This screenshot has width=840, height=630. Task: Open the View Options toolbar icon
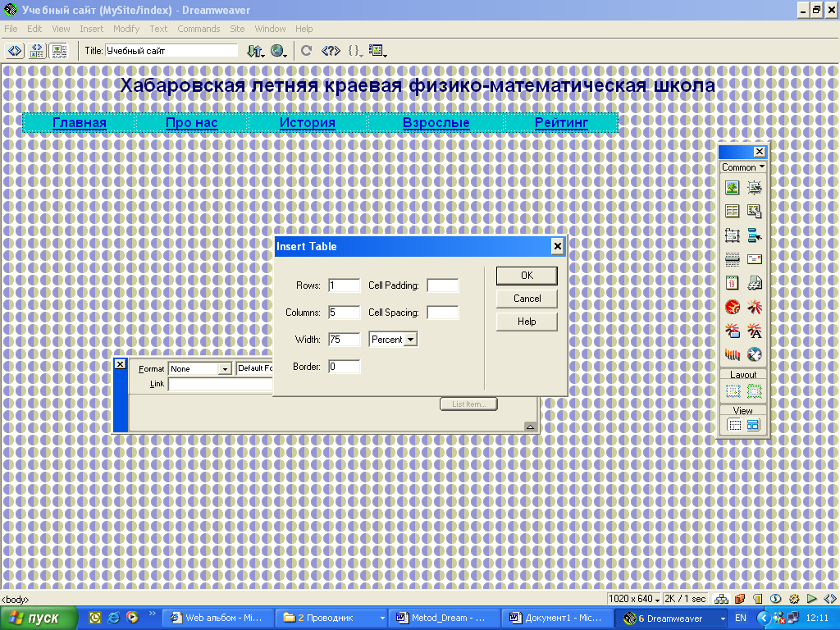(377, 51)
